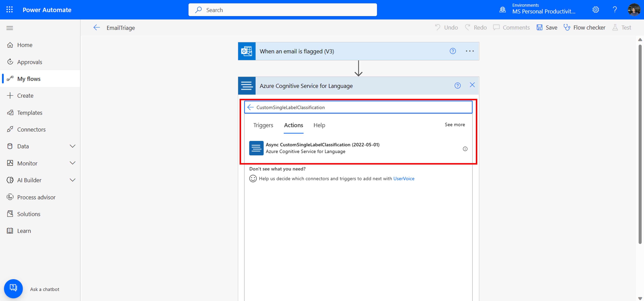Open ellipsis menu on flagged email trigger
This screenshot has height=301, width=644.
470,51
